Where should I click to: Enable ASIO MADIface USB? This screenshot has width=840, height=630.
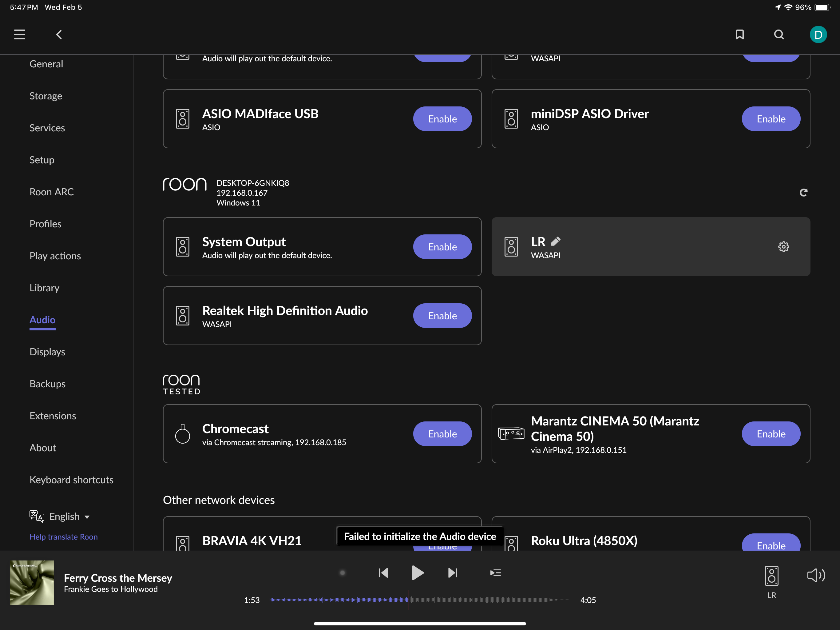[442, 119]
